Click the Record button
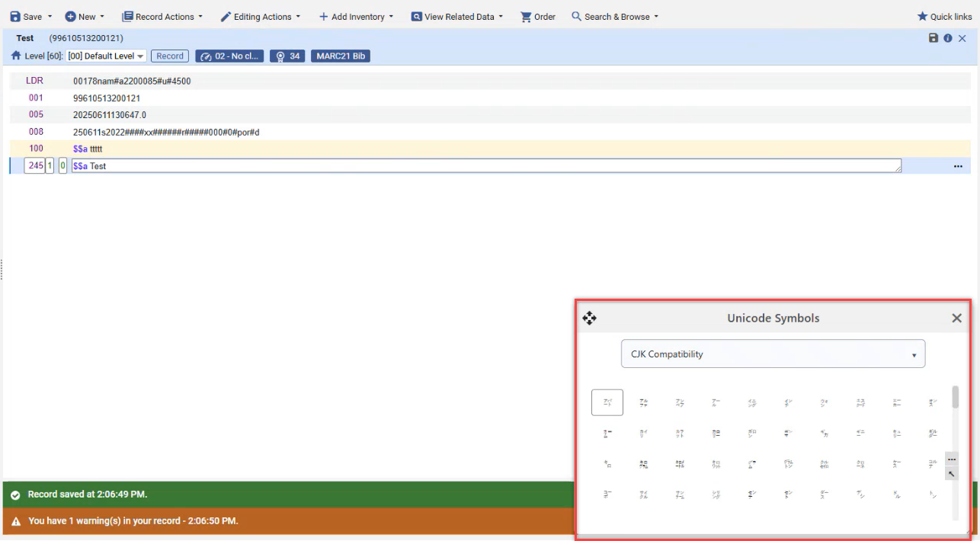This screenshot has height=541, width=980. coord(170,56)
